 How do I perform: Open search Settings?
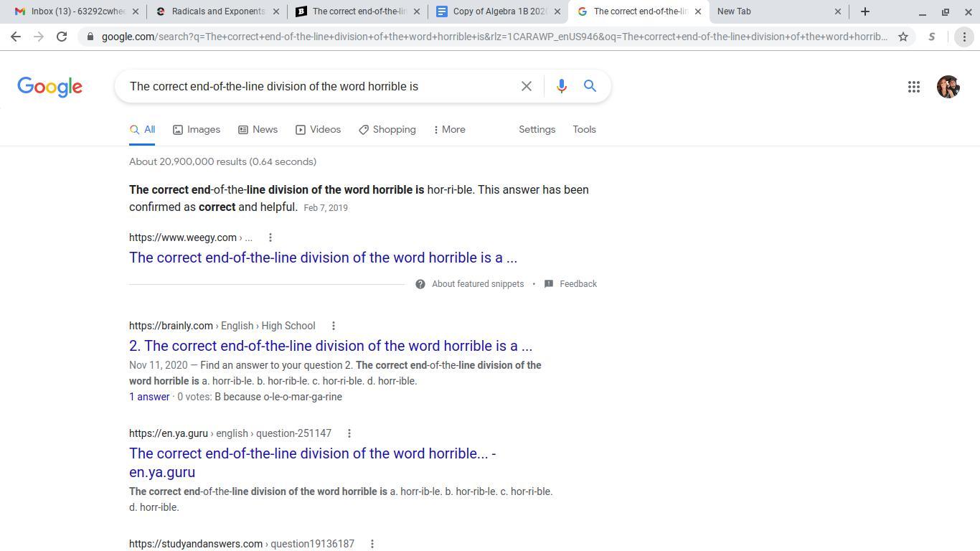click(x=537, y=130)
